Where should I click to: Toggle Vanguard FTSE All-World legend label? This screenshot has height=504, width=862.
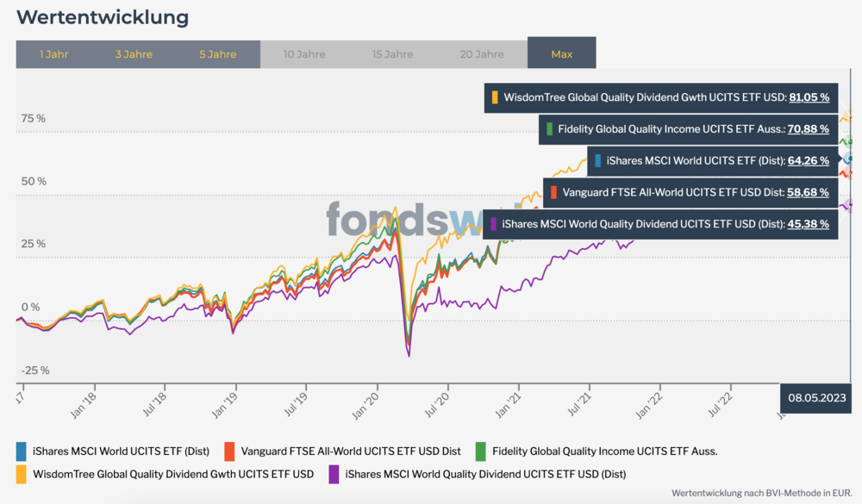pyautogui.click(x=351, y=451)
